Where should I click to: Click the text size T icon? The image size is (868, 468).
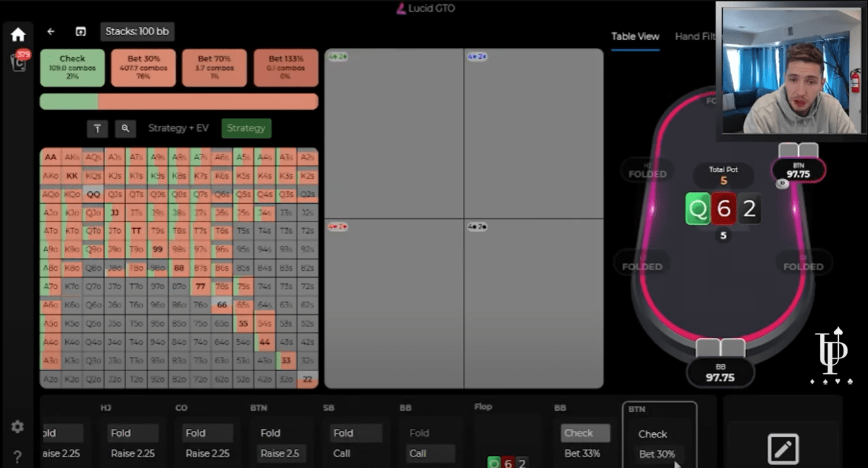coord(97,128)
